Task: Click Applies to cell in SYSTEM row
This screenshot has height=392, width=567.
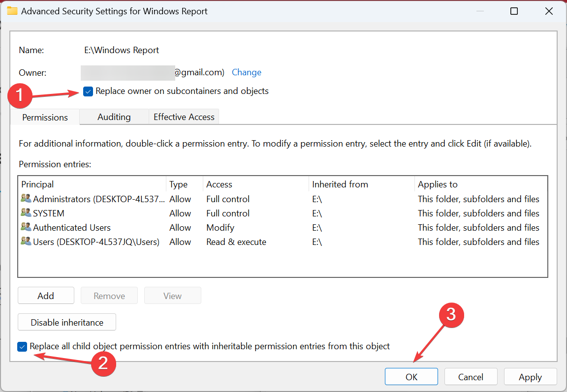Action: pos(478,213)
